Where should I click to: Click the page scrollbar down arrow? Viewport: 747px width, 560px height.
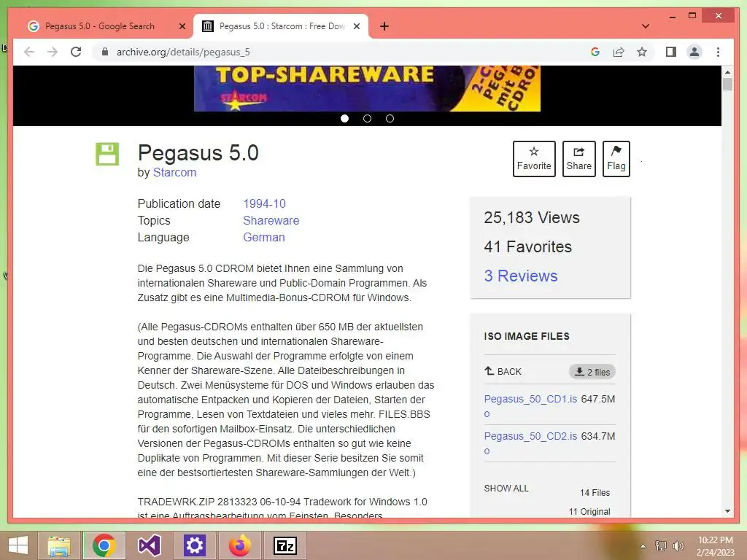tap(727, 511)
